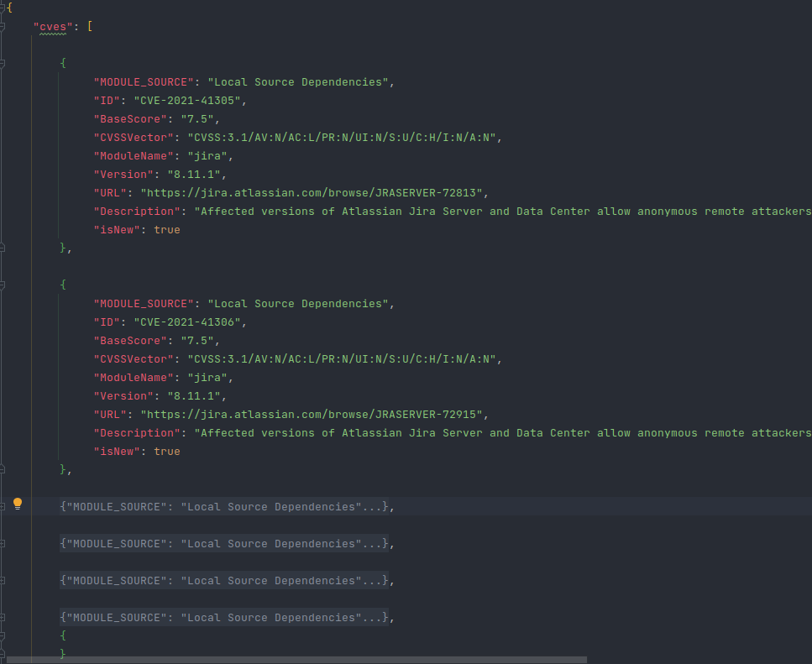This screenshot has height=664, width=812.
Task: Click the "ModuleName" key in CVE-2021-41305 object
Action: point(134,156)
